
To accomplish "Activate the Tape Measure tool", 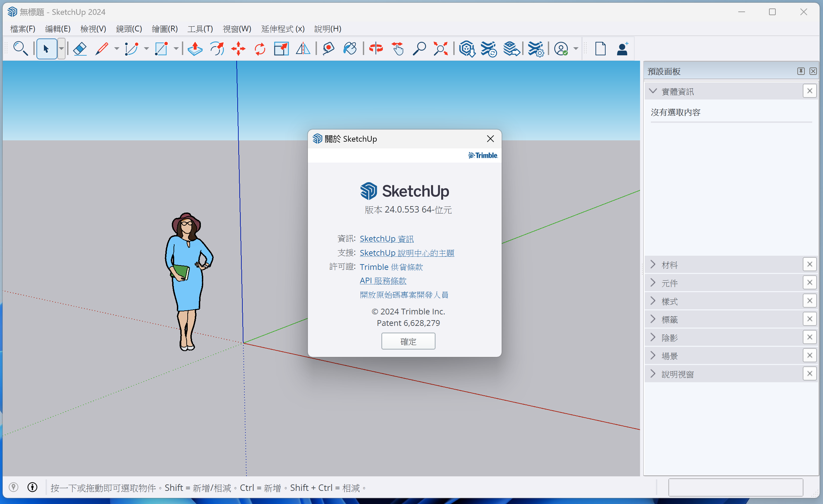I will 328,49.
